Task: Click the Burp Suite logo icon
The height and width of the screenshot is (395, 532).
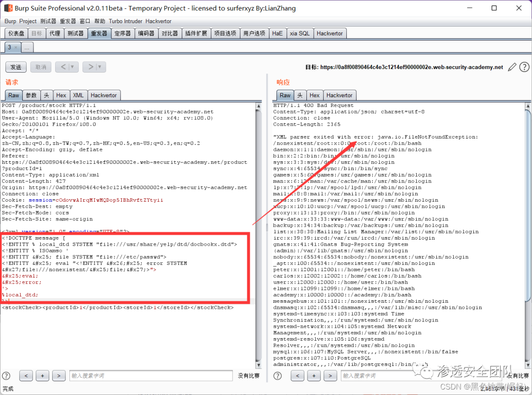Action: (8, 8)
